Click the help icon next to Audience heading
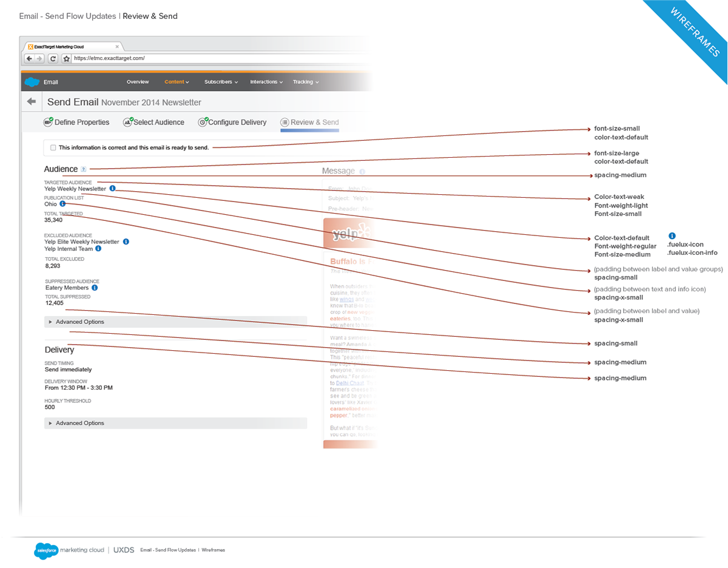The image size is (728, 568). click(84, 169)
